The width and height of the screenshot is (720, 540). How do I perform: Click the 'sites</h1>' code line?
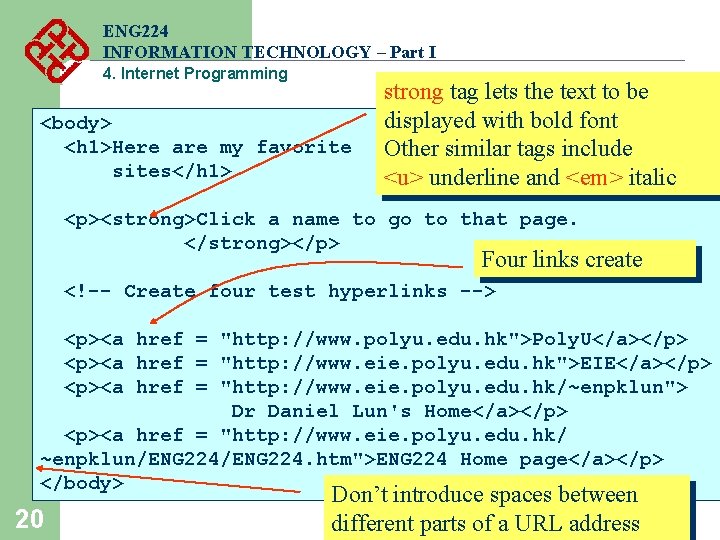(x=172, y=171)
